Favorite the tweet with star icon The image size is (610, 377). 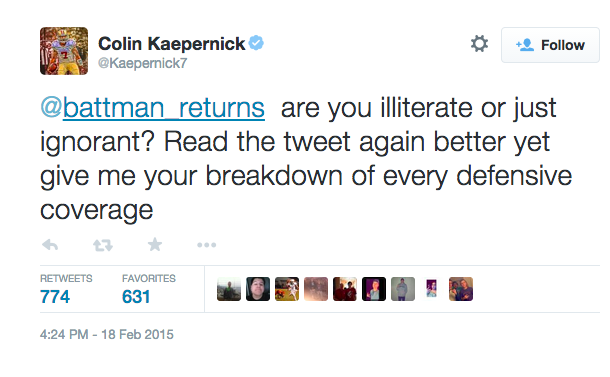[155, 245]
